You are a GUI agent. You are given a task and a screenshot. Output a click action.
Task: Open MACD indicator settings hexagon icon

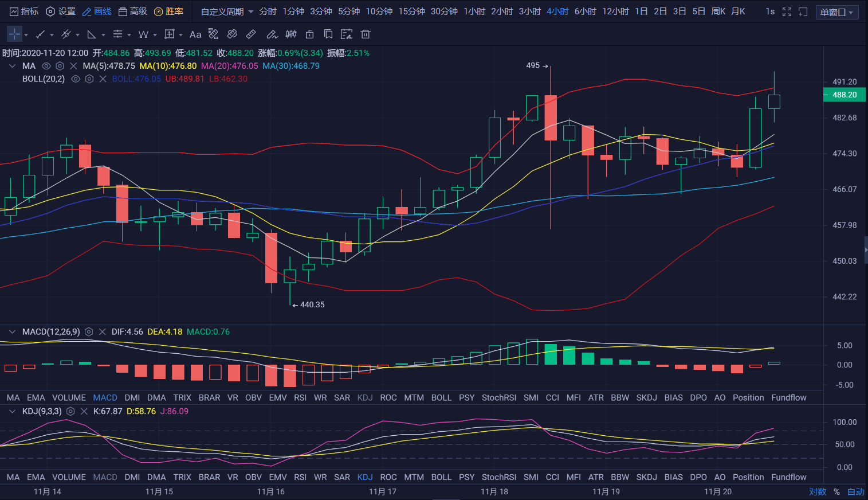pos(89,332)
